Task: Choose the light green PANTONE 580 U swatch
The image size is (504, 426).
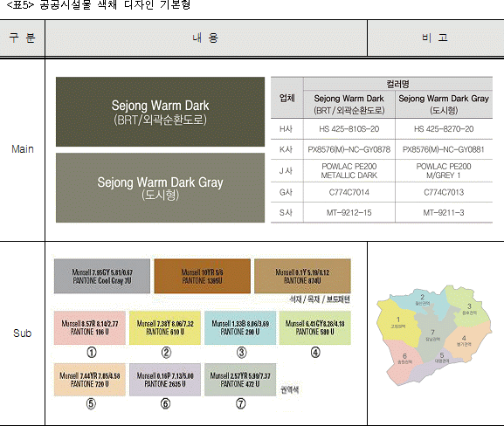Action: coord(315,327)
